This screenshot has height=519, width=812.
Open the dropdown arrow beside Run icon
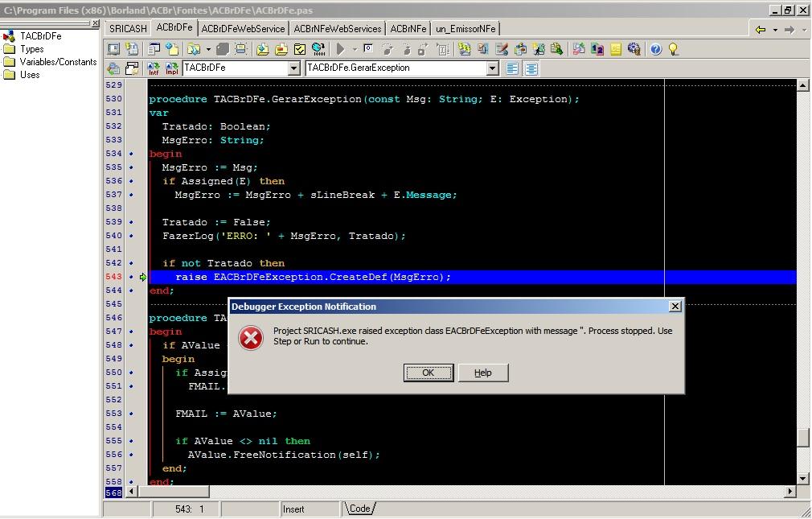pos(355,50)
